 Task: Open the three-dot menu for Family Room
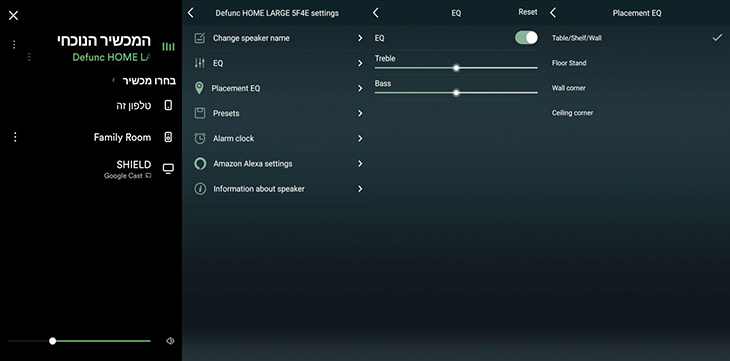point(15,137)
